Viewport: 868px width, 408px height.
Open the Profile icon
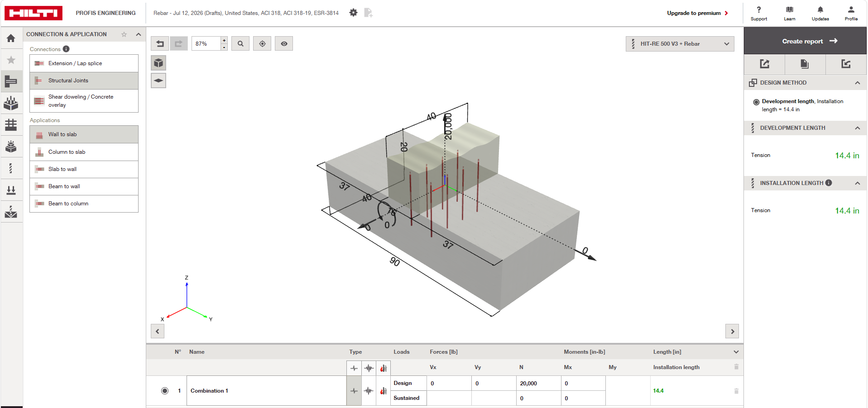coord(851,13)
